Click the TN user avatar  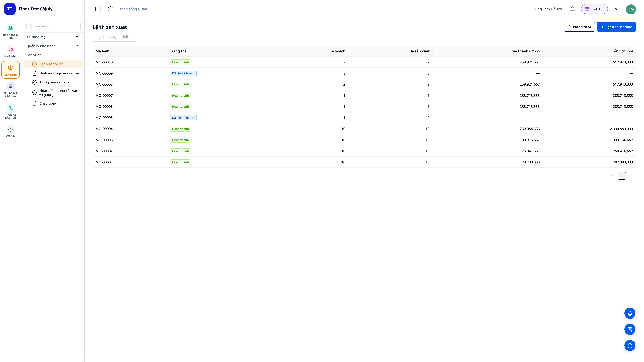click(631, 9)
